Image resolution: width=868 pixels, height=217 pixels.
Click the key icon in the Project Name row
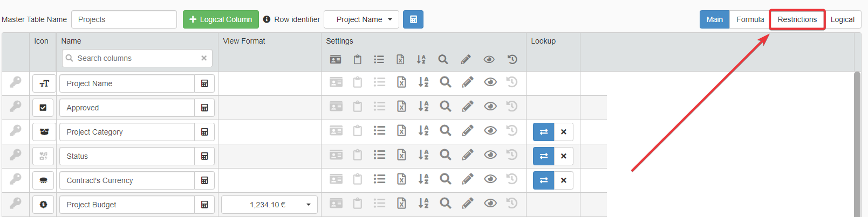coord(16,83)
